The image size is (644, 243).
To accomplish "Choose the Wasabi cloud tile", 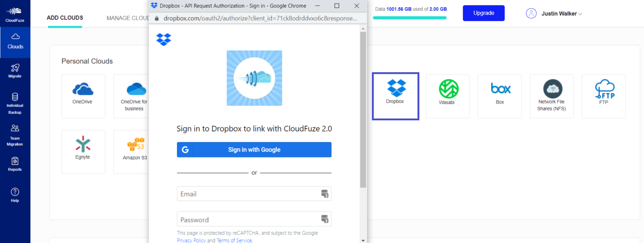I will click(448, 96).
